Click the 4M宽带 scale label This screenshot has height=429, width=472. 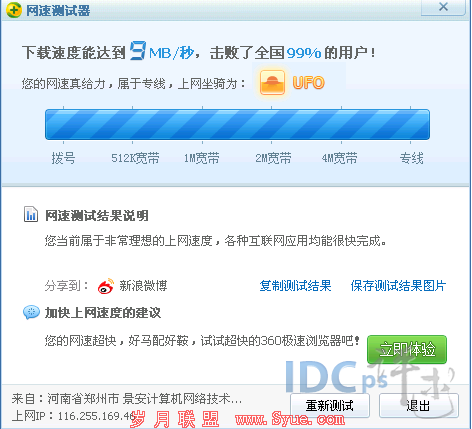[339, 158]
